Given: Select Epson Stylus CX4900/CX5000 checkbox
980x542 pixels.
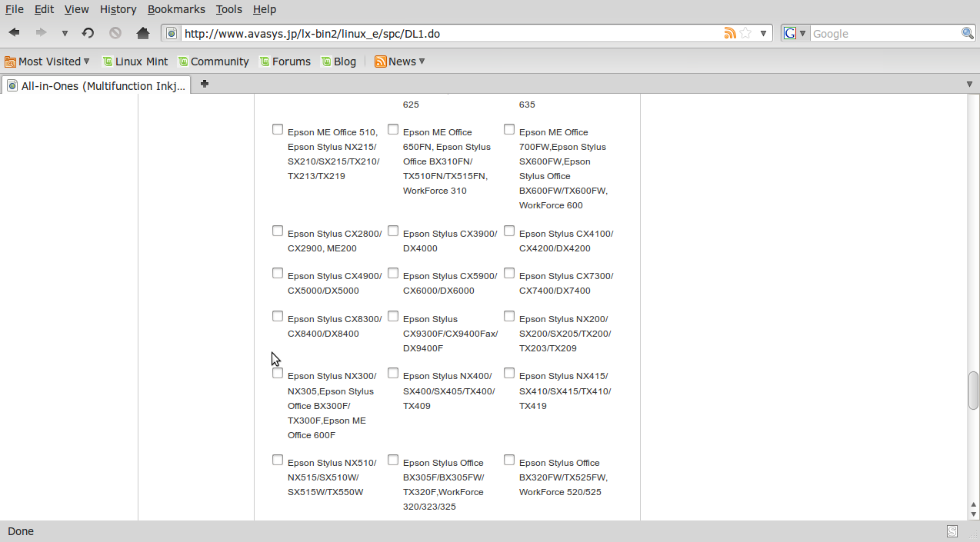Looking at the screenshot, I should 278,273.
